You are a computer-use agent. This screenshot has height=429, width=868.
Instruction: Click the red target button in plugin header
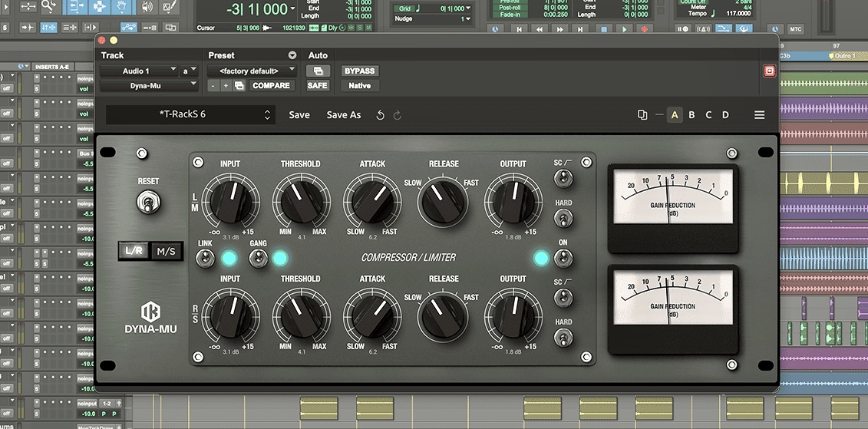(770, 71)
